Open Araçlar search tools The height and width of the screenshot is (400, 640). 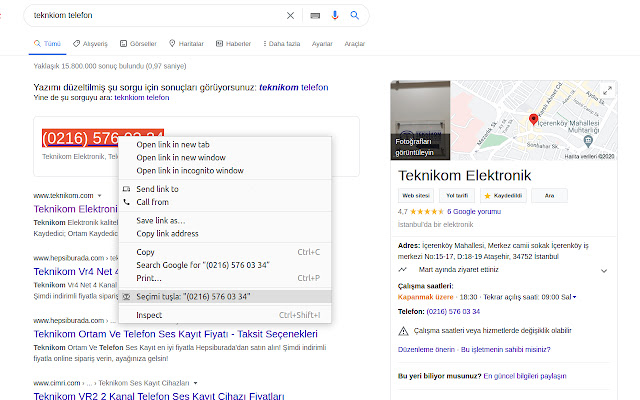pyautogui.click(x=354, y=44)
